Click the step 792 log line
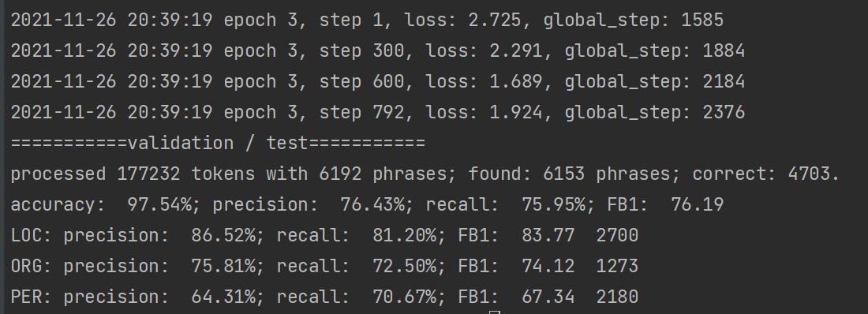Screen dimensions: 868x314 click(377, 112)
